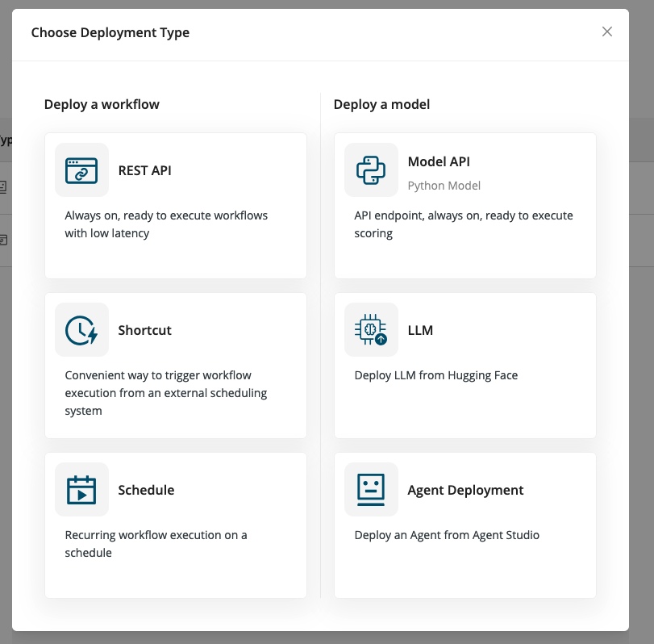
Task: Click the Schedule calendar-play icon
Action: click(81, 490)
